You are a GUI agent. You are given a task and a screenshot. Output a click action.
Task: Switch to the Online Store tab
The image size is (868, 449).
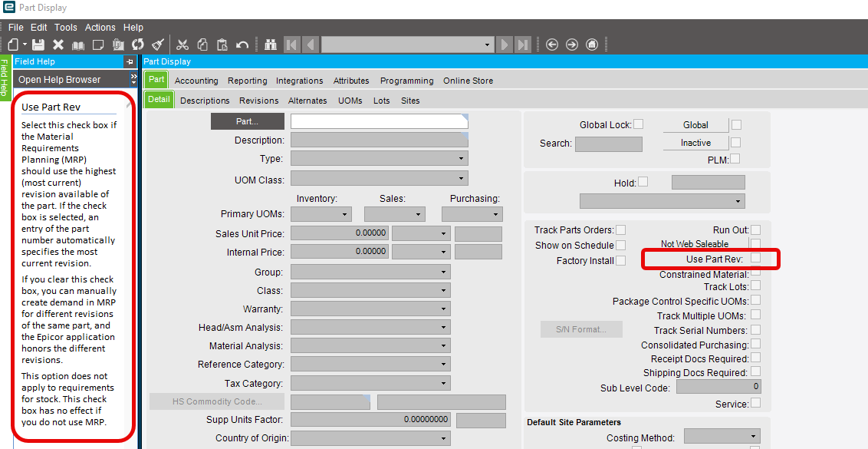pos(468,81)
